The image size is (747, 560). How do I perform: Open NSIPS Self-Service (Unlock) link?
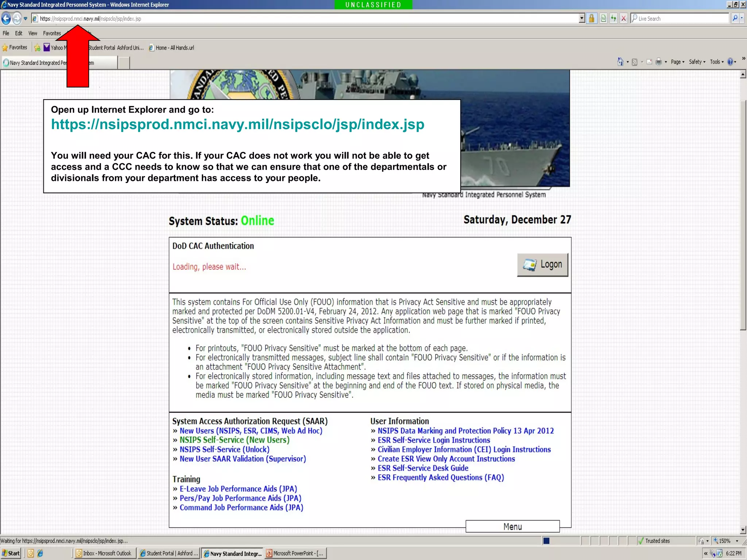224,450
